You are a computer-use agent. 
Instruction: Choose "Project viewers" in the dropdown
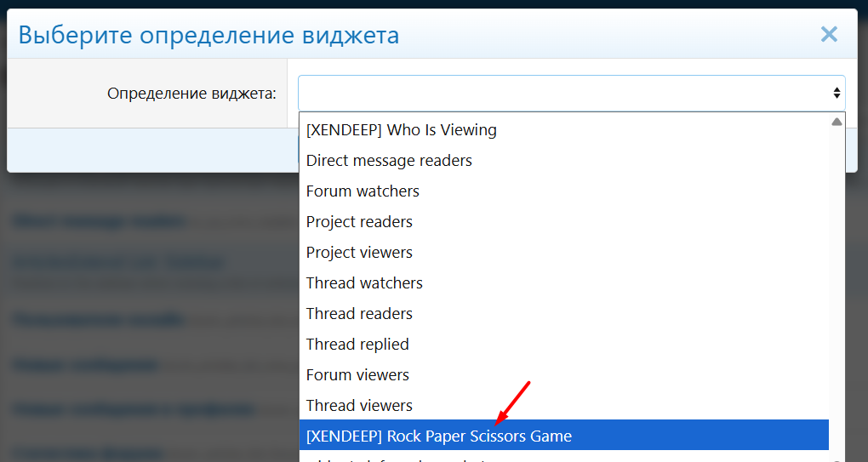359,253
